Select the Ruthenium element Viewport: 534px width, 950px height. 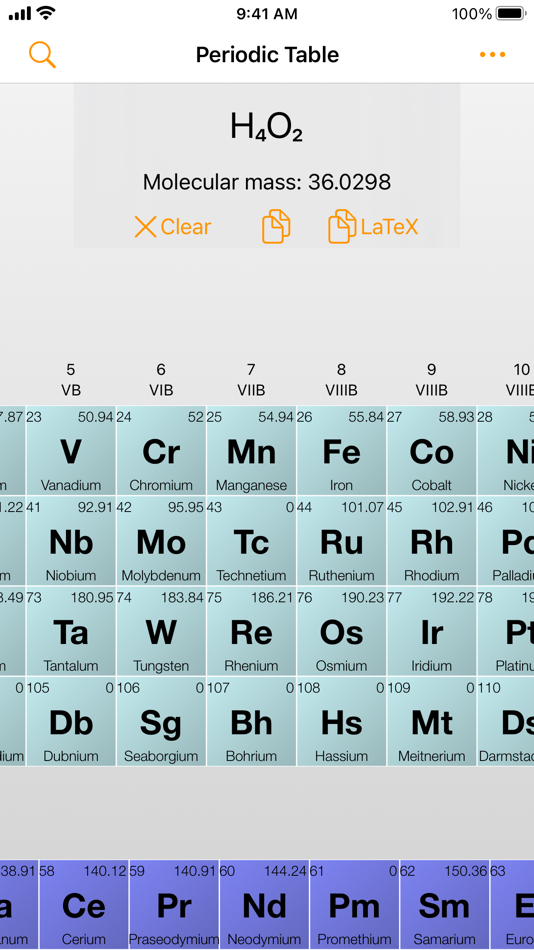[341, 541]
